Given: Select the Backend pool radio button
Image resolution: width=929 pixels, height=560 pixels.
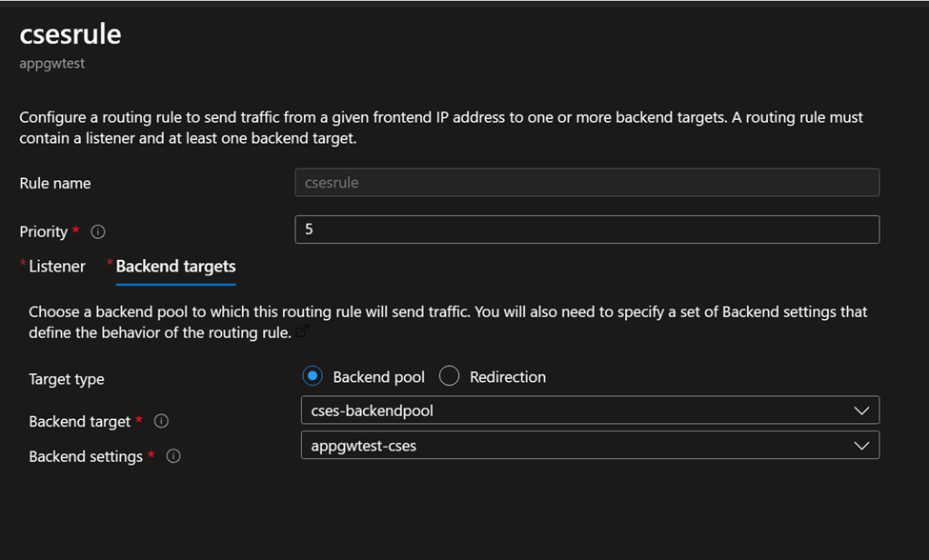Looking at the screenshot, I should (x=313, y=376).
